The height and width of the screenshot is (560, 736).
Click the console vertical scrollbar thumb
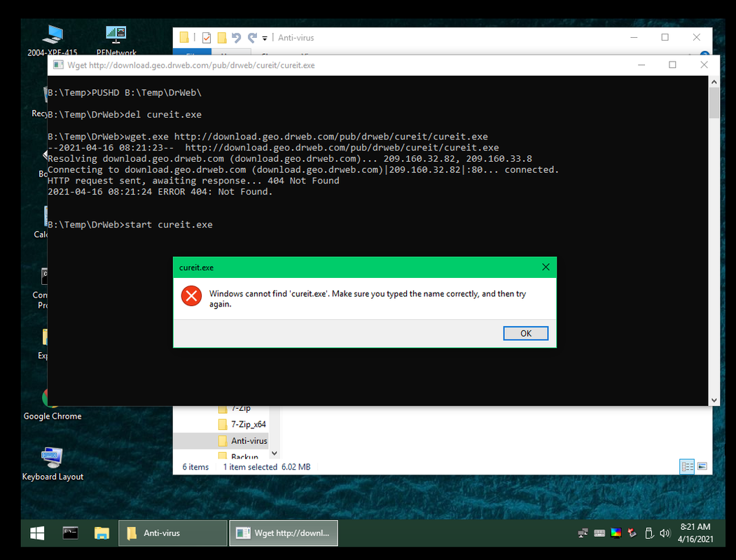point(714,103)
